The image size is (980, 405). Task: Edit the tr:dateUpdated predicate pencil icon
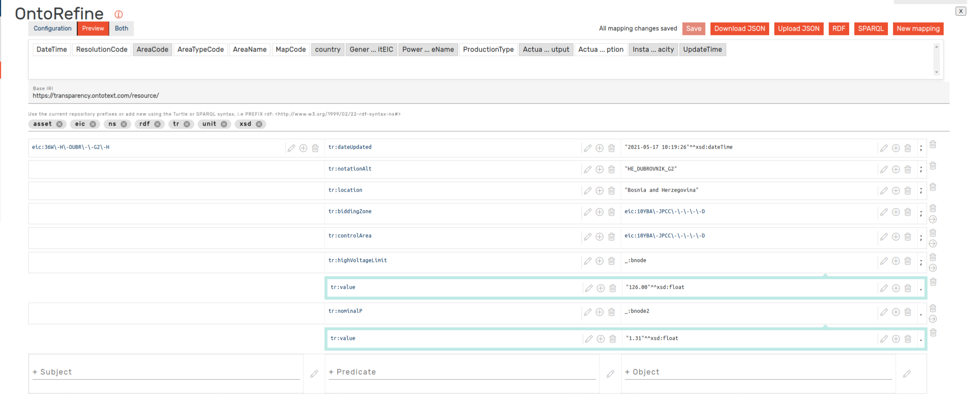(587, 148)
